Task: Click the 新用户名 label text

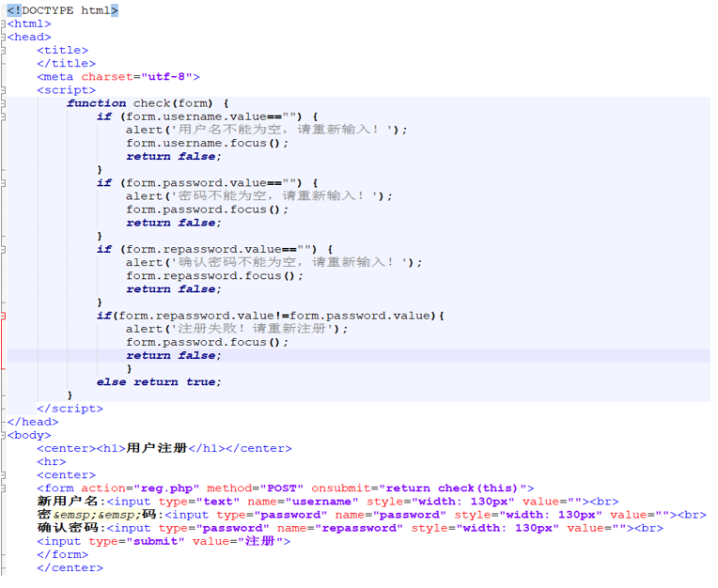Action: 68,502
